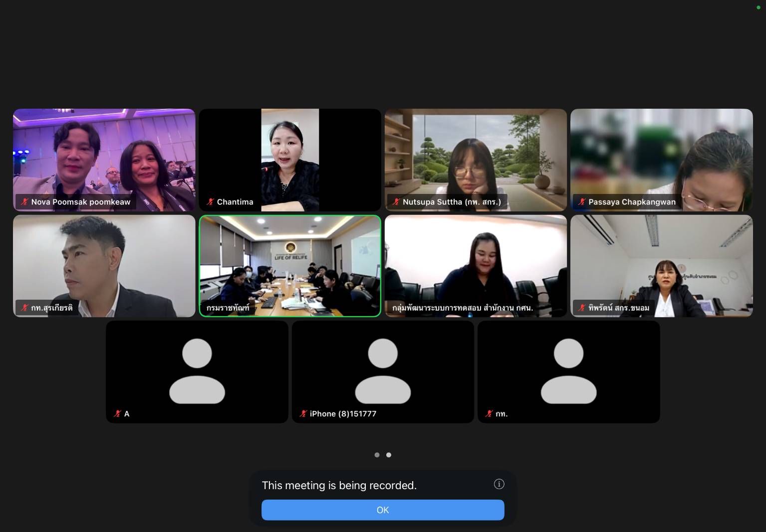Click muted mic icon for กท. tile
This screenshot has height=532, width=766.
tap(489, 414)
